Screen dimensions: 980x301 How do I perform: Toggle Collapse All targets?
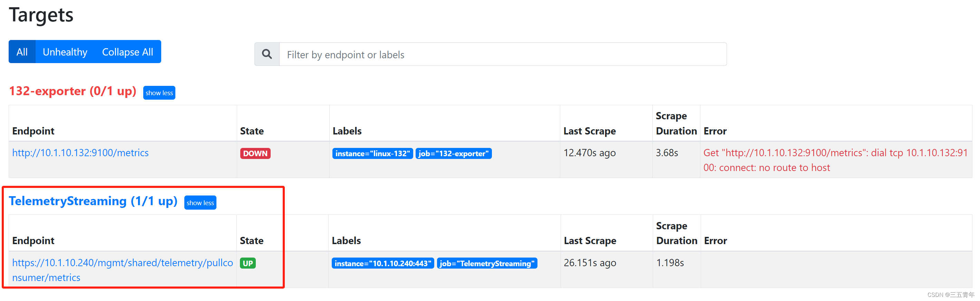[128, 52]
